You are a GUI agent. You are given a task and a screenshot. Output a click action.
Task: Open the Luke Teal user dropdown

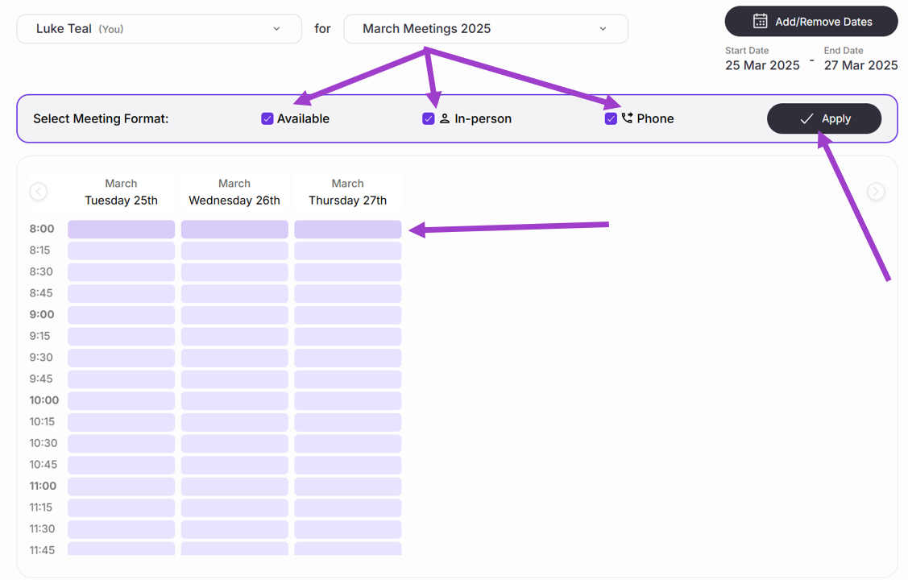coord(159,29)
